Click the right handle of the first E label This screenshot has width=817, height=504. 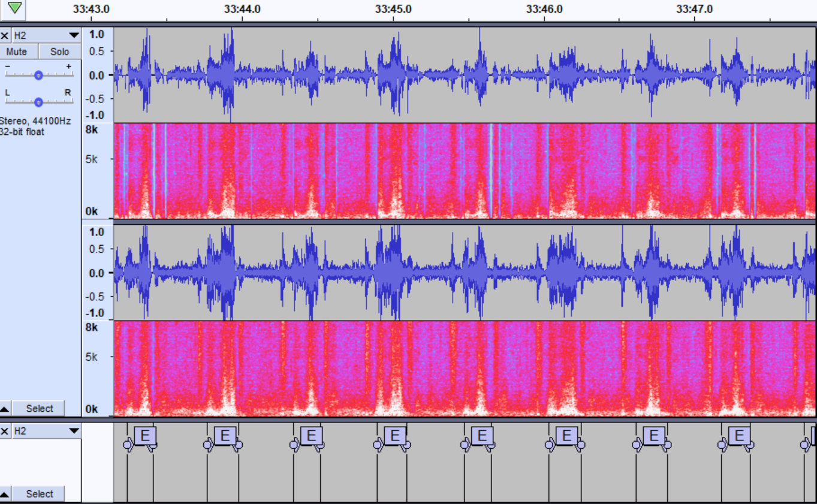(x=153, y=445)
